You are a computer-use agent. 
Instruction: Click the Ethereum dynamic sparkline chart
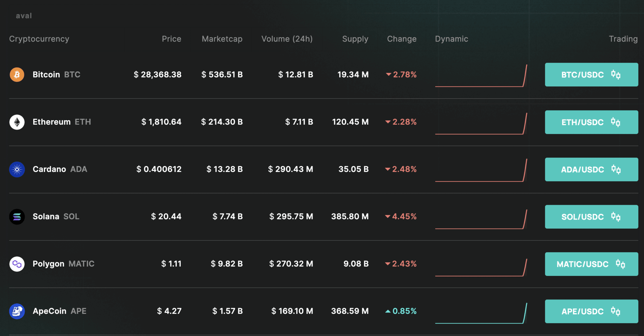481,123
